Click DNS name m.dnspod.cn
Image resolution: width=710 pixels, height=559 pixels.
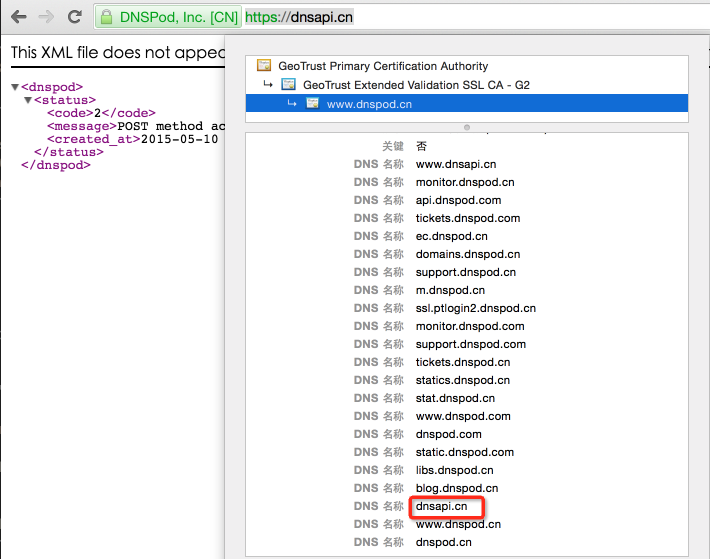pos(450,290)
